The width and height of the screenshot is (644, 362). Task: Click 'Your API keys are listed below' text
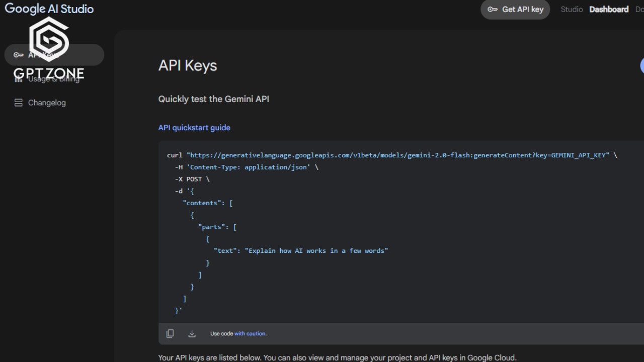tap(337, 357)
